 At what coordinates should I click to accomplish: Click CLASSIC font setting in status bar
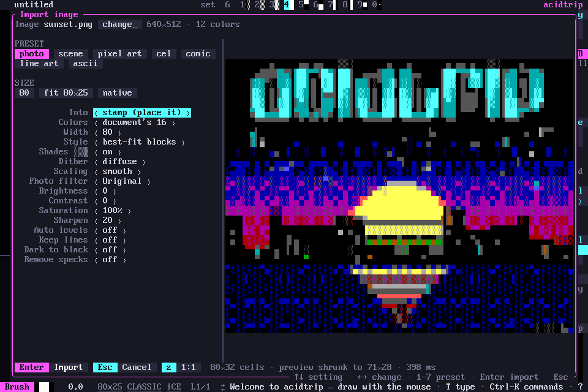(x=145, y=386)
